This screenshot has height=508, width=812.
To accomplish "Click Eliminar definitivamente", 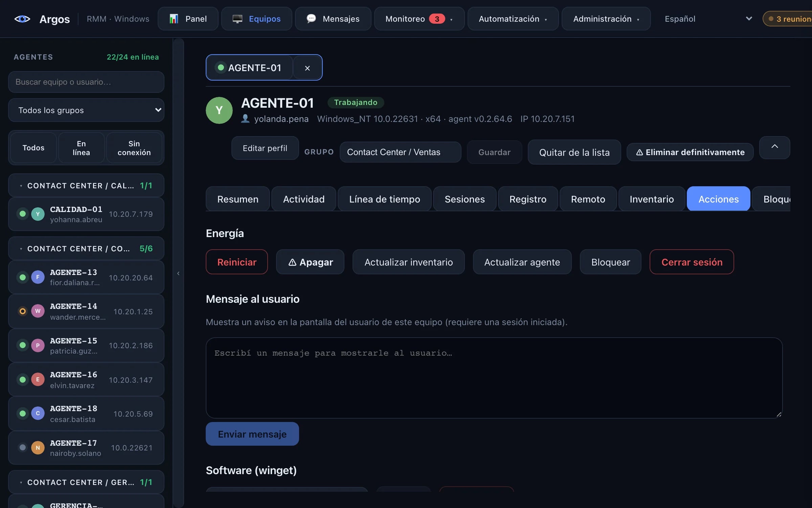I will point(690,152).
